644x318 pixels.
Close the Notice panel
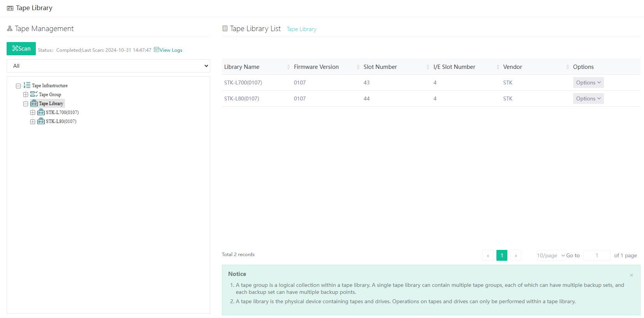coord(631,275)
